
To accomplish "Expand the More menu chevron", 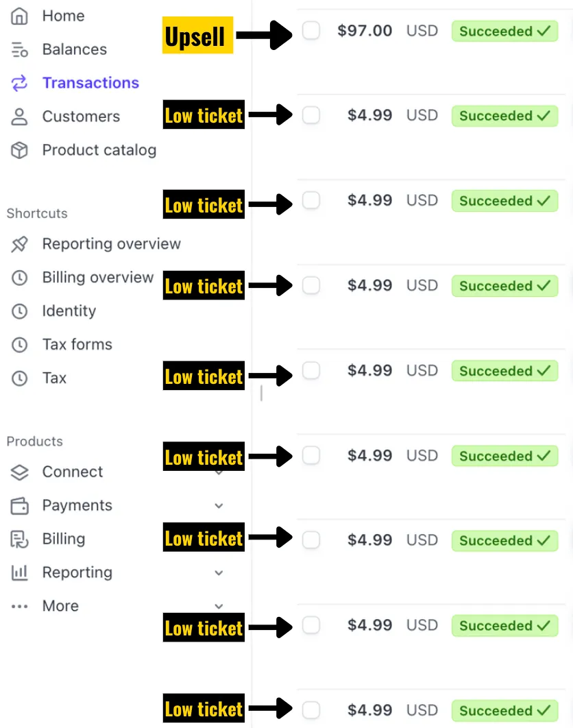I will [x=219, y=607].
